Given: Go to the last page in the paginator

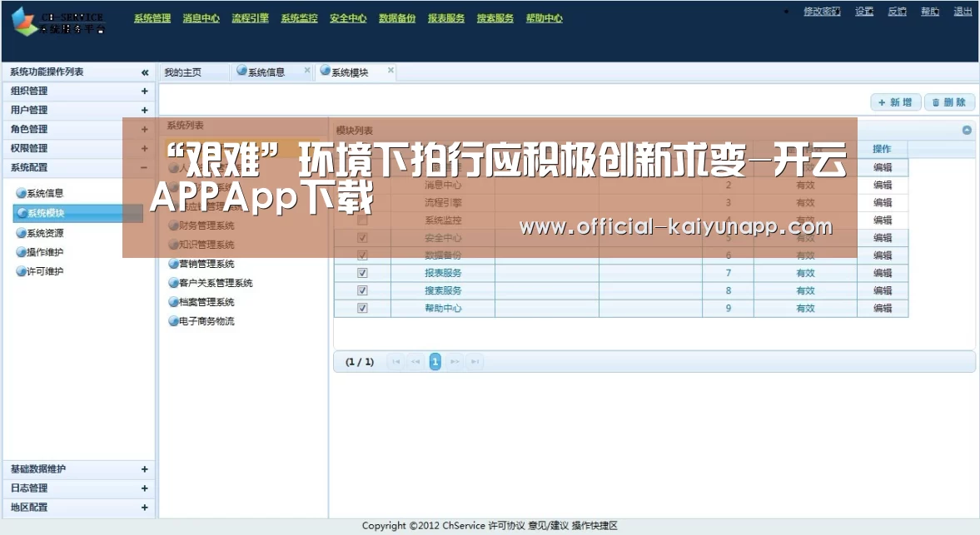Looking at the screenshot, I should (x=475, y=361).
